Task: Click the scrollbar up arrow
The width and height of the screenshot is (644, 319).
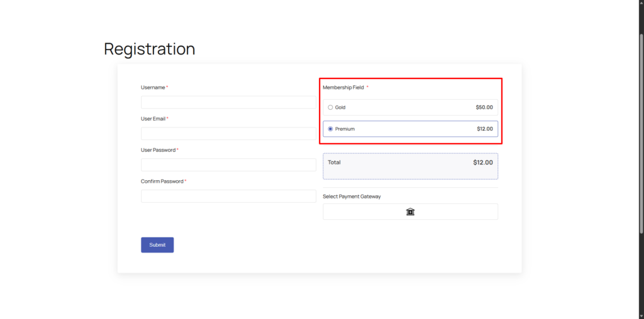Action: tap(640, 3)
